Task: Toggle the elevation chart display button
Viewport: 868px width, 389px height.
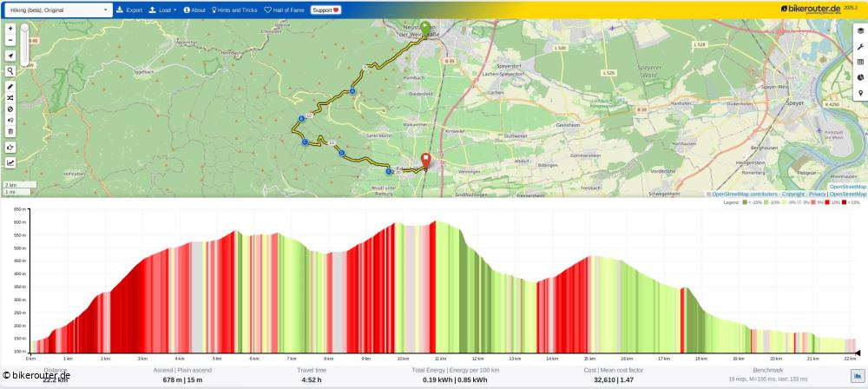Action: click(x=10, y=162)
